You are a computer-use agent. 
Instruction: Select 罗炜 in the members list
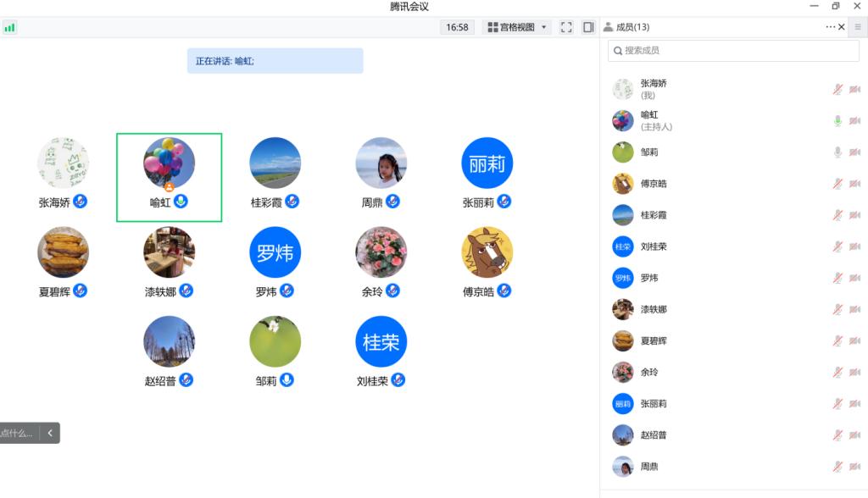tap(649, 278)
